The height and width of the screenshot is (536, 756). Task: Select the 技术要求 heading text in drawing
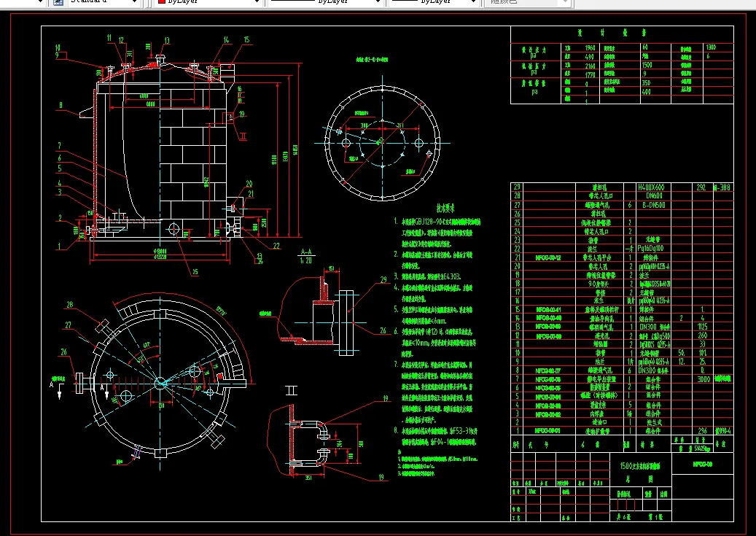(445, 208)
